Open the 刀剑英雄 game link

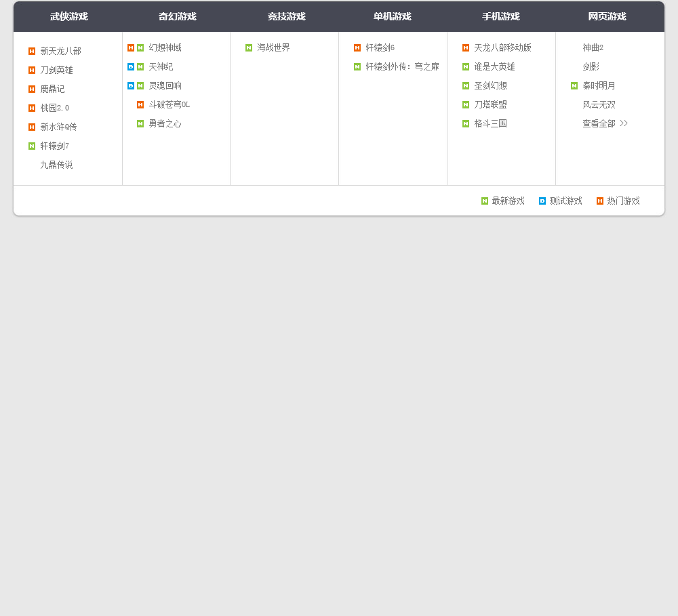[57, 70]
